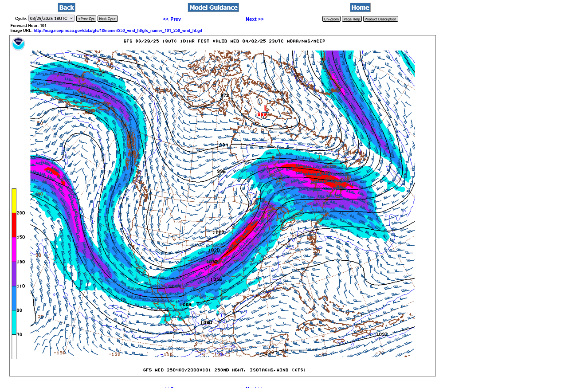Click the Forecast Hour: 101 text
The image size is (588, 388).
tap(28, 26)
